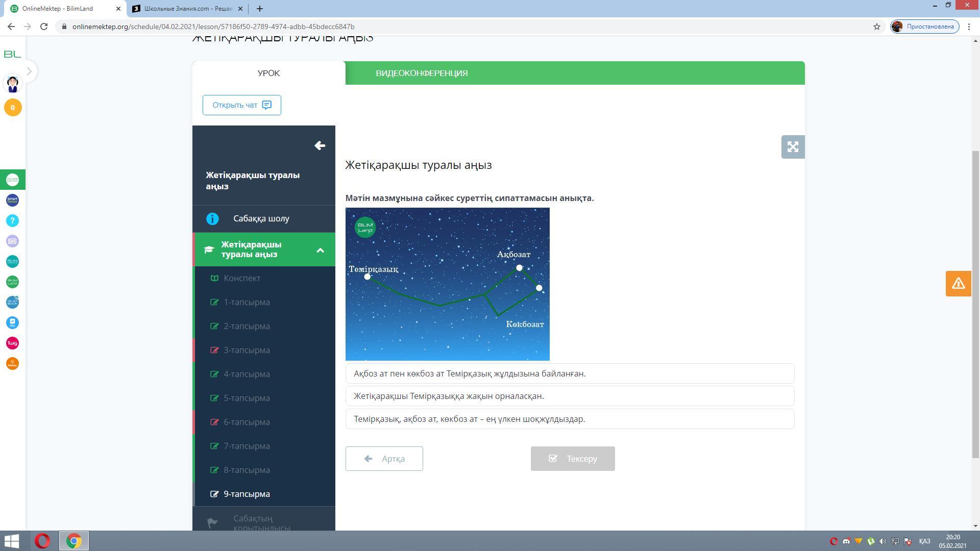Open 3-тапсырма in the lesson list

pos(247,350)
